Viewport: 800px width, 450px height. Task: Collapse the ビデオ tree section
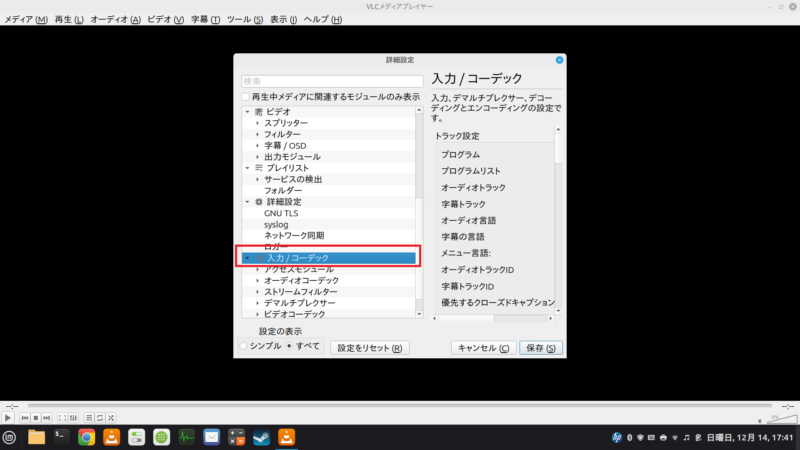(x=247, y=111)
